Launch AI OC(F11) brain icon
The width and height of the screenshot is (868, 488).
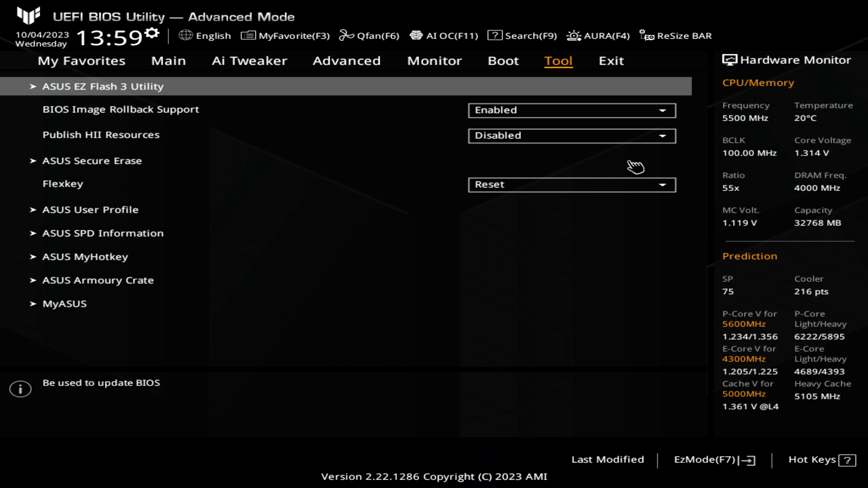point(416,35)
